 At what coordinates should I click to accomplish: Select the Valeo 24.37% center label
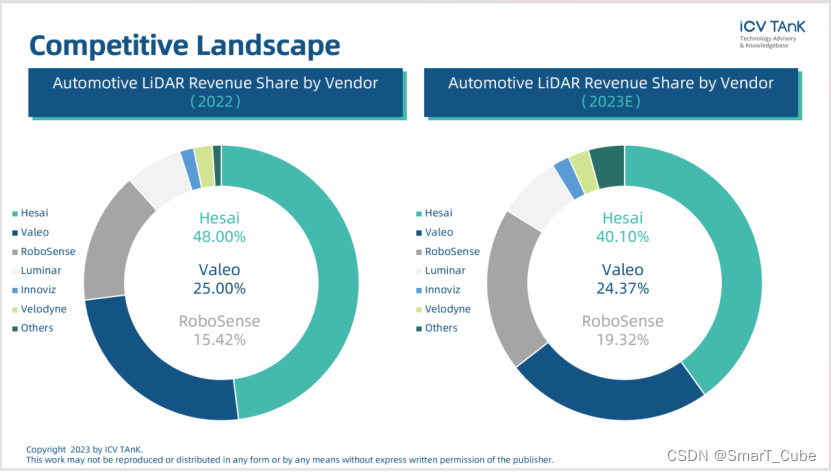click(x=623, y=279)
